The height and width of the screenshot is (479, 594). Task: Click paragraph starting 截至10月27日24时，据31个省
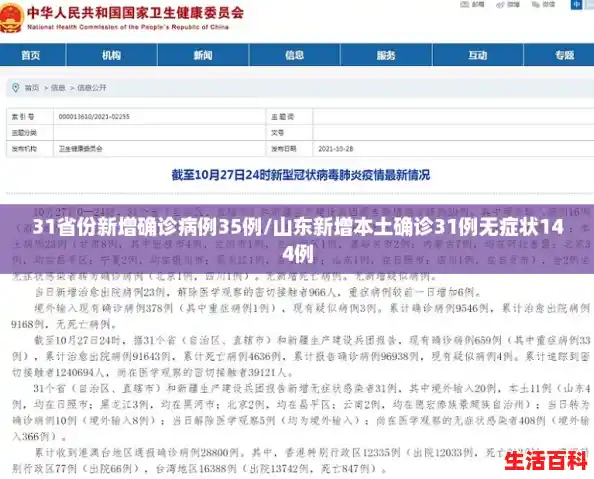tap(301, 356)
